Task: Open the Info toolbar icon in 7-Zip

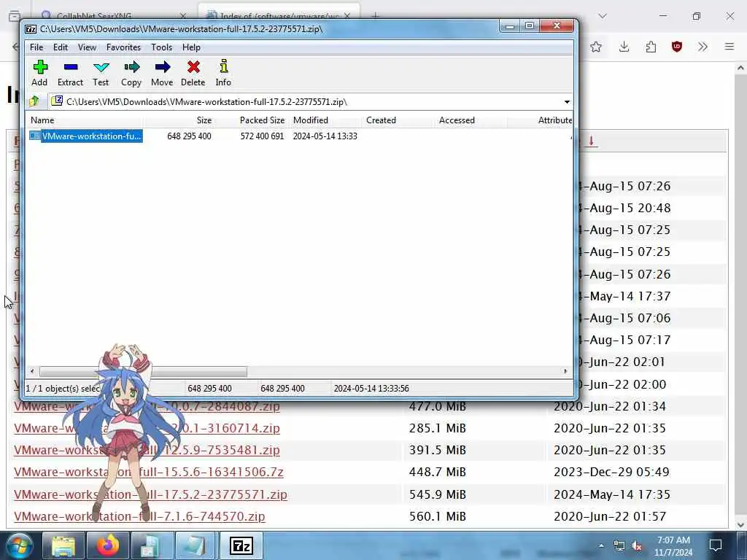Action: click(x=223, y=73)
